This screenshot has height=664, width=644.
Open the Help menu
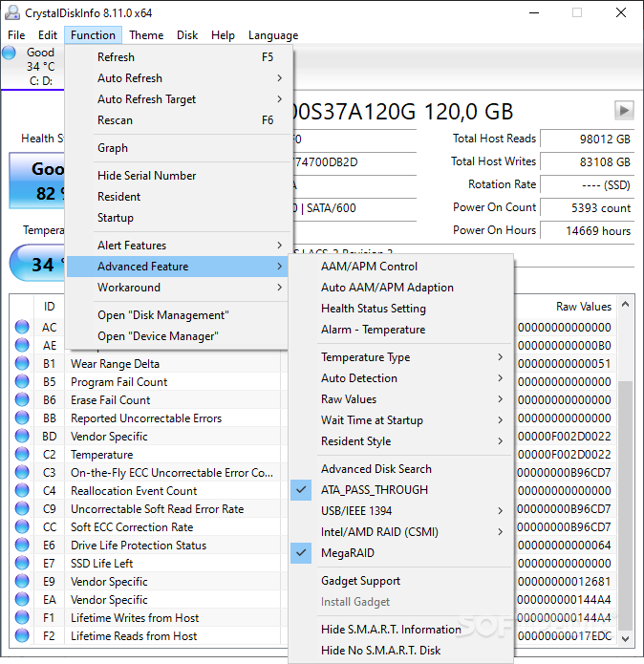[223, 35]
